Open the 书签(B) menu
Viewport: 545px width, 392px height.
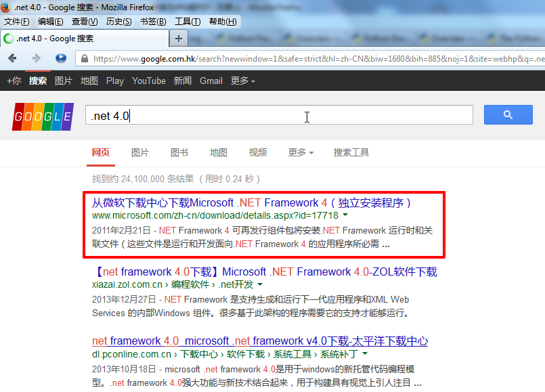153,22
